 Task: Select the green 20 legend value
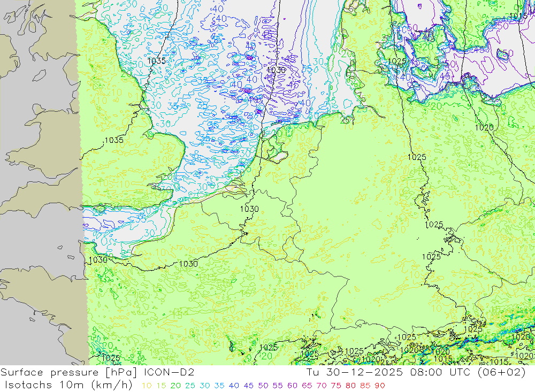175,386
